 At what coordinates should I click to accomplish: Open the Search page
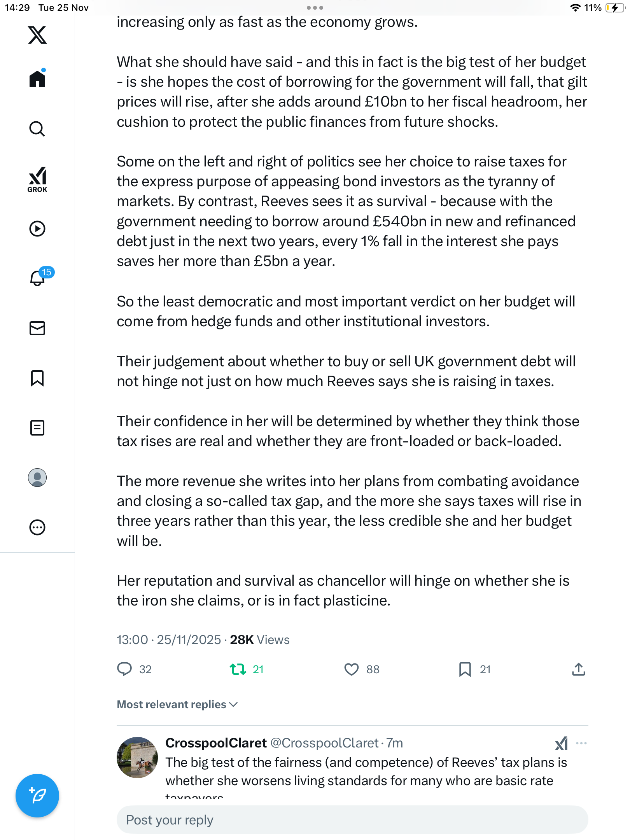coord(37,129)
